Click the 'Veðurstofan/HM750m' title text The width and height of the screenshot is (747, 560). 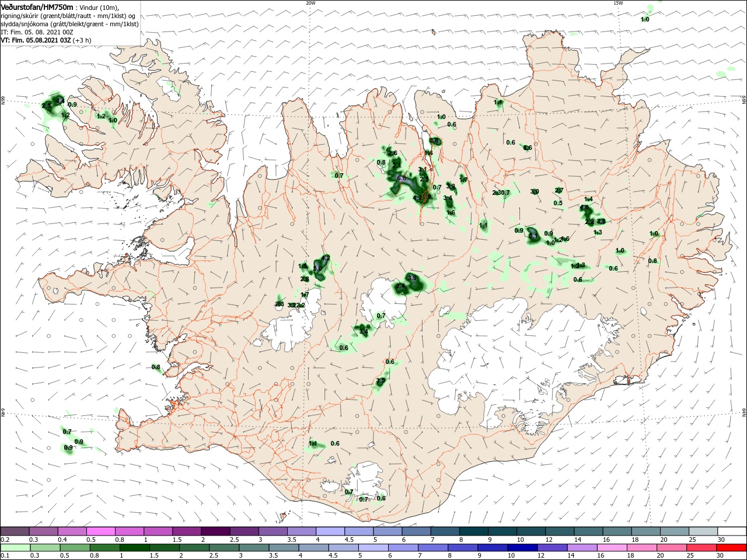point(37,6)
